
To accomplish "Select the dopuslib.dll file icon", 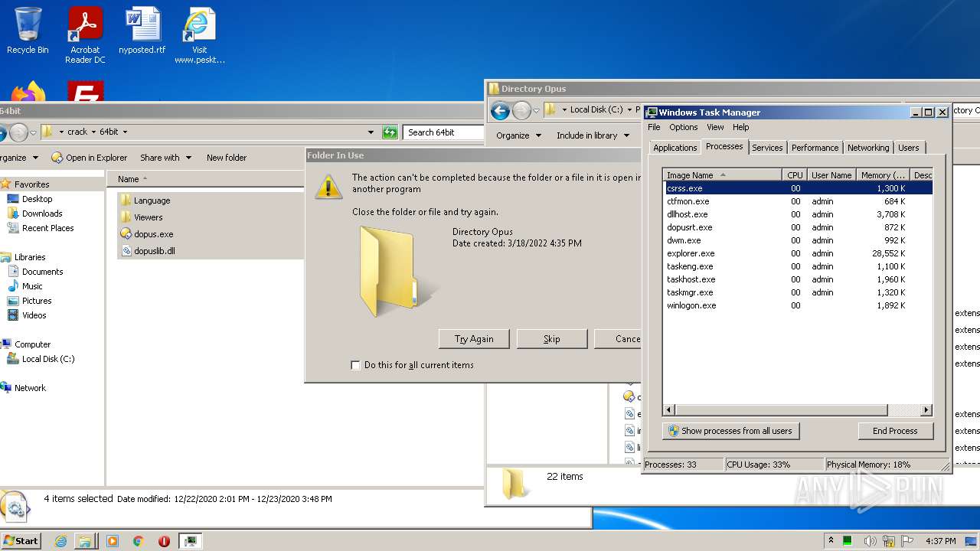I will click(126, 251).
